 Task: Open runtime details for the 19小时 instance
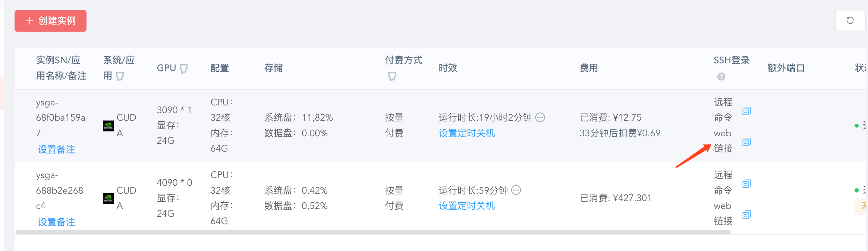[x=540, y=117]
